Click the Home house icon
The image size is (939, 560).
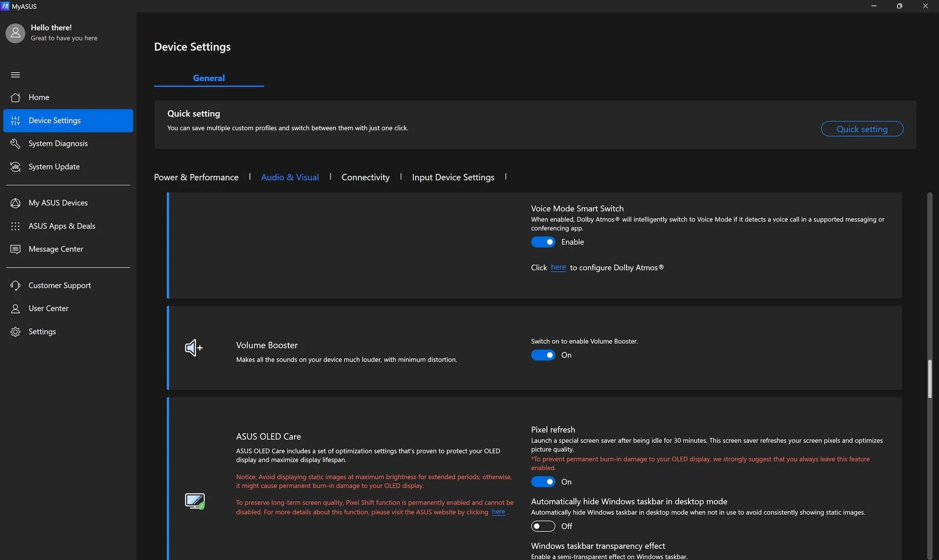pos(15,97)
